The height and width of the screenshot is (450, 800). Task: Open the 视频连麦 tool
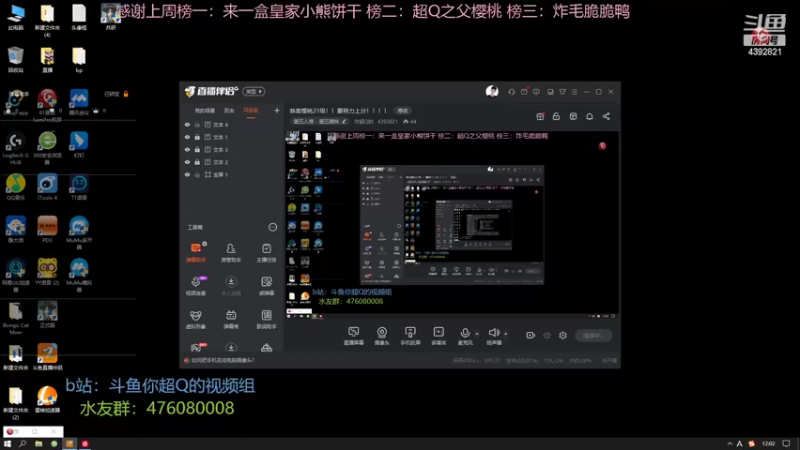(x=196, y=286)
